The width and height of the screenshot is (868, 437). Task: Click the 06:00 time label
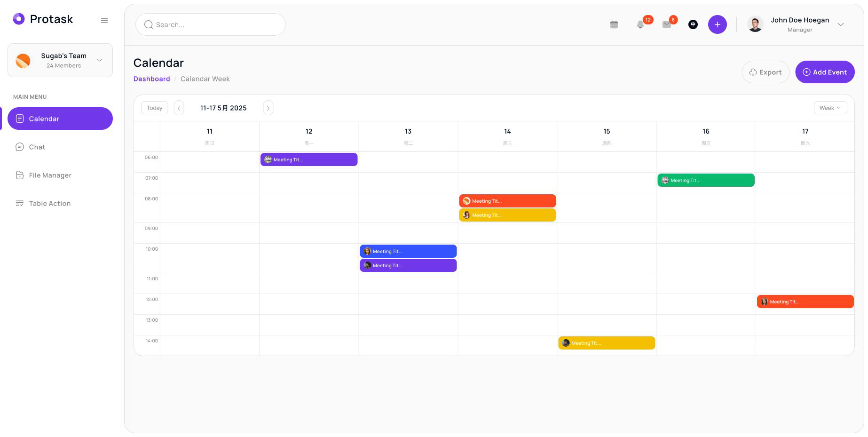click(151, 157)
